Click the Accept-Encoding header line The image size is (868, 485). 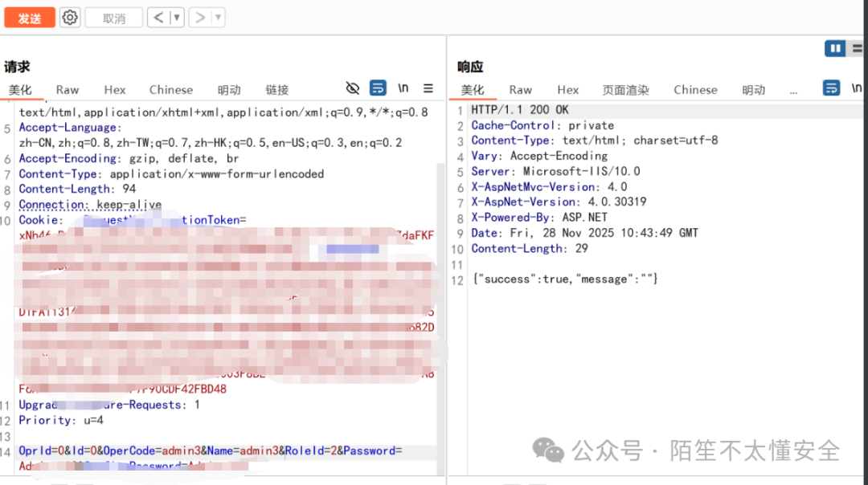click(x=129, y=159)
